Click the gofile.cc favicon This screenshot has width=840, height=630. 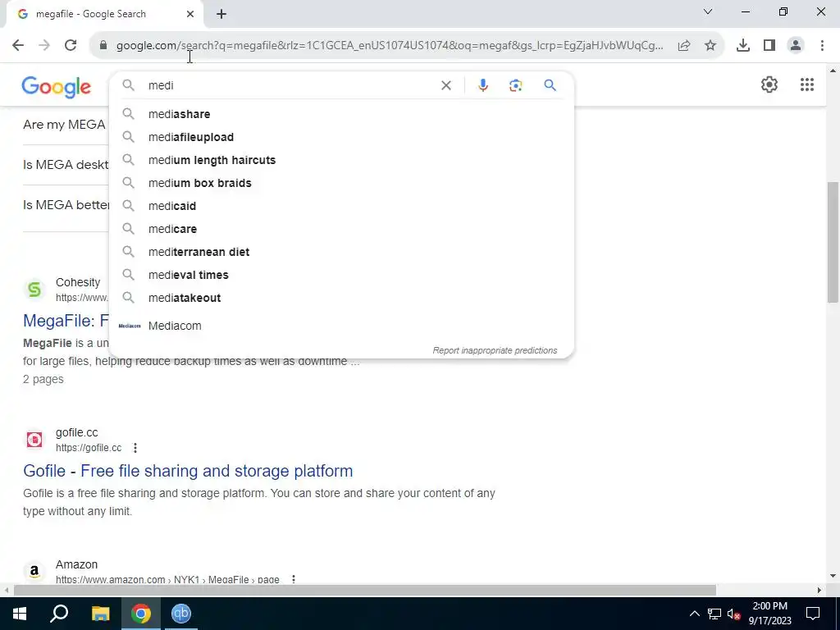coord(34,440)
